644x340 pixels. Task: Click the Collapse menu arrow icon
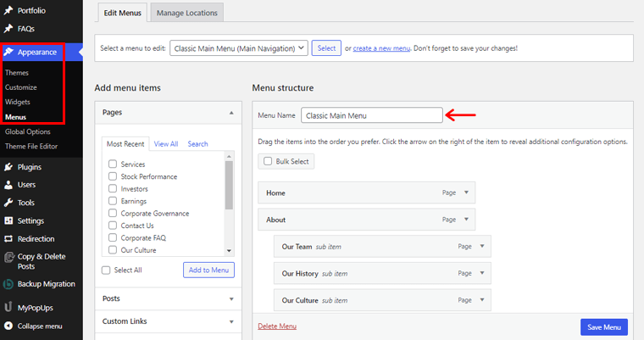coord(8,326)
